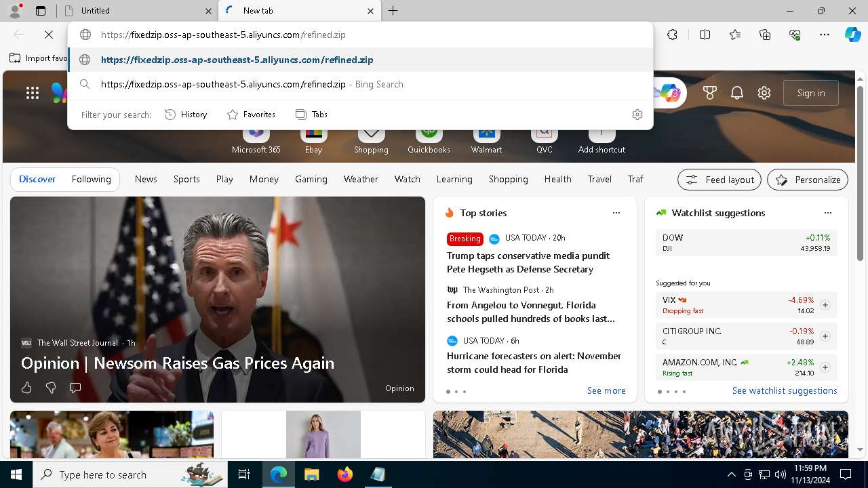The height and width of the screenshot is (488, 868).
Task: Open the Walmart shortcut
Action: (487, 140)
